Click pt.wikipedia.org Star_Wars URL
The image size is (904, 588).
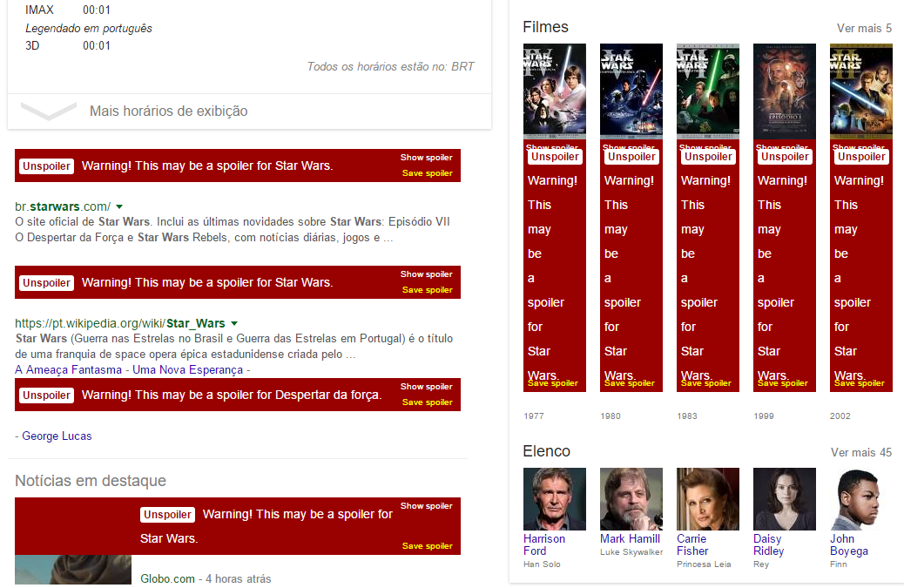click(x=120, y=323)
